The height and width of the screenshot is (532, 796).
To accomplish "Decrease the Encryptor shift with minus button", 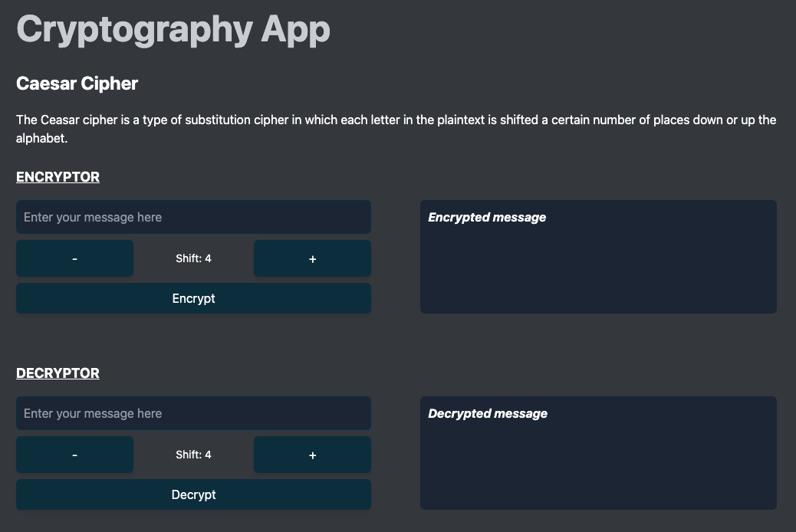I will pyautogui.click(x=74, y=258).
